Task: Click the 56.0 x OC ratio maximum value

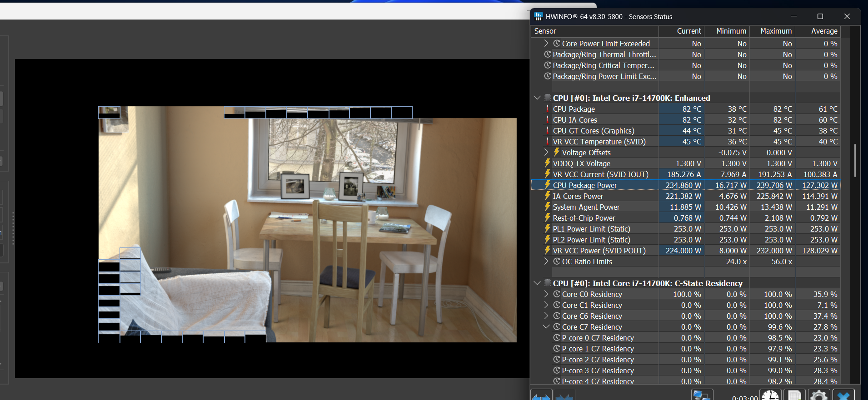Action: (782, 262)
